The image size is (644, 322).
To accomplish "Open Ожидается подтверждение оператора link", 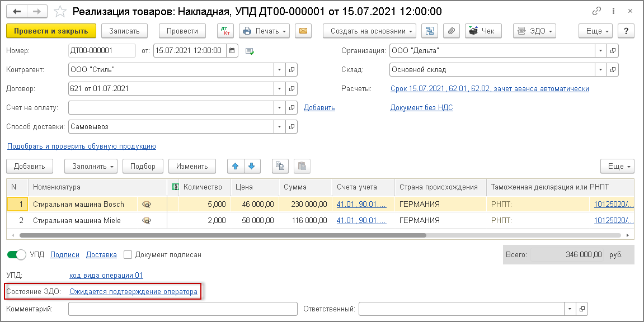I will (x=133, y=292).
